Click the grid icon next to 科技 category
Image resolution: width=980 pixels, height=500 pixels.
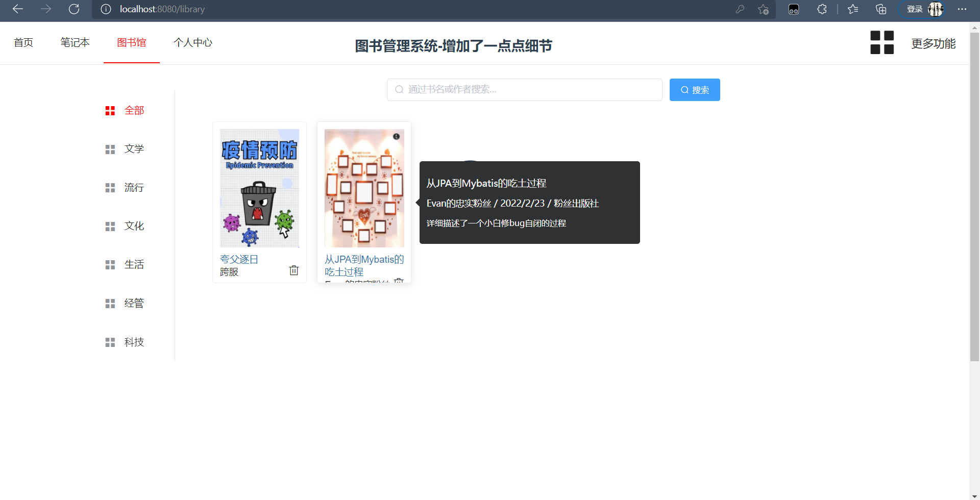[110, 342]
